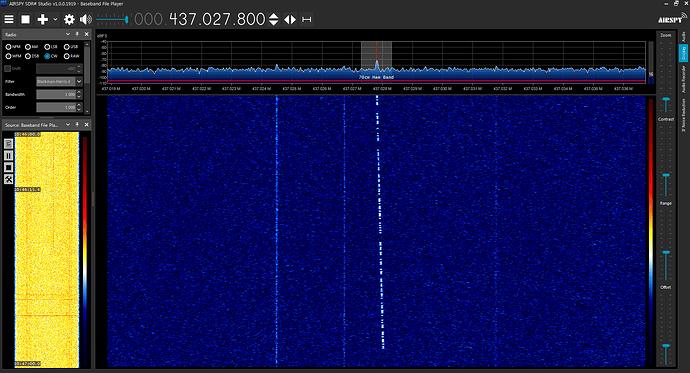Select WFM demodulation mode
Image resolution: width=690 pixels, height=373 pixels.
point(13,56)
